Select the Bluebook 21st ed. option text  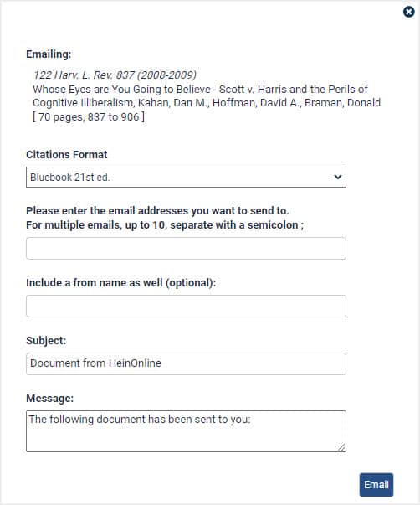click(x=69, y=178)
